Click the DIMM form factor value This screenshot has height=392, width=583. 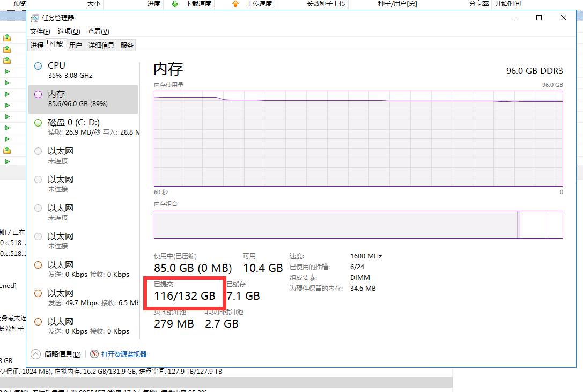tap(360, 278)
